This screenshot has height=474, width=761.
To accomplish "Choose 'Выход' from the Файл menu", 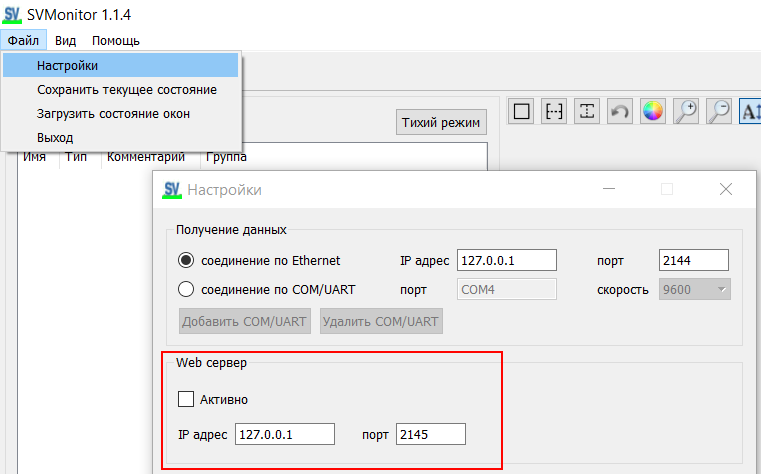I will point(120,138).
